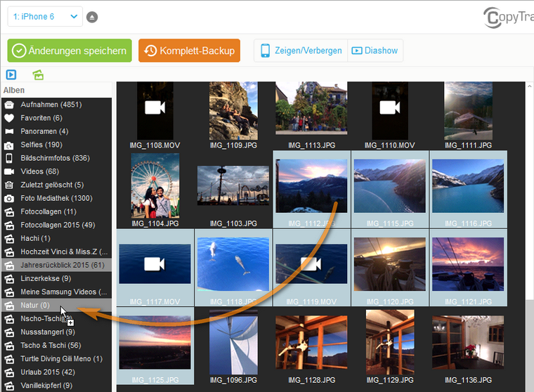Open the Videos (68) album
The height and width of the screenshot is (392, 534).
[x=56, y=171]
